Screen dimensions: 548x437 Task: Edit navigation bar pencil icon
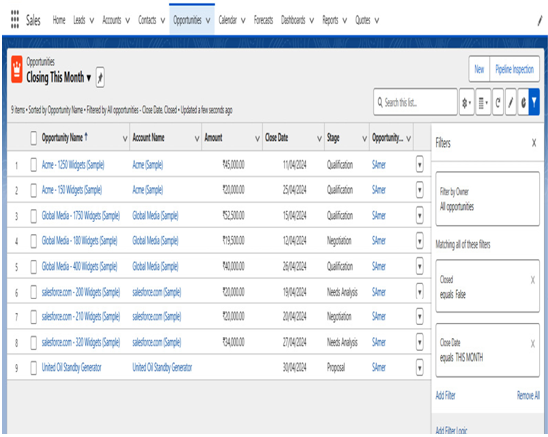pos(540,21)
